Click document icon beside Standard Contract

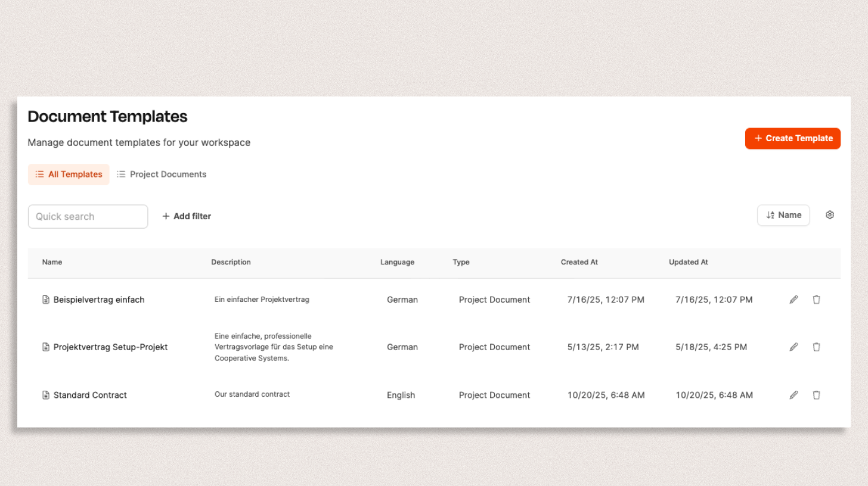46,395
